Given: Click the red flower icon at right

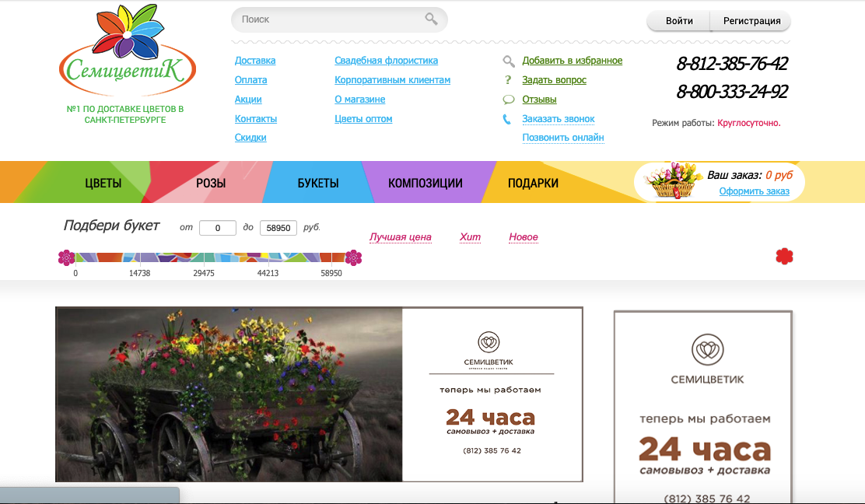Looking at the screenshot, I should tap(784, 256).
